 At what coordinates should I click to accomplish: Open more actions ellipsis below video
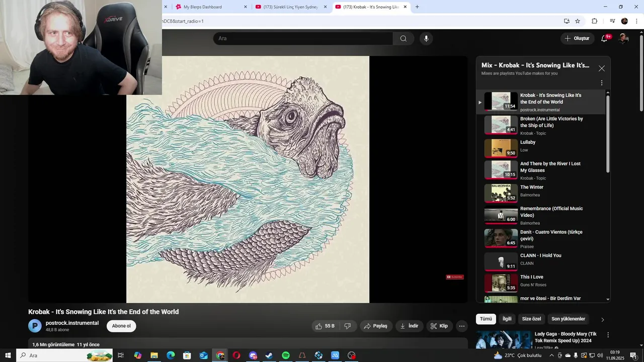tap(462, 326)
